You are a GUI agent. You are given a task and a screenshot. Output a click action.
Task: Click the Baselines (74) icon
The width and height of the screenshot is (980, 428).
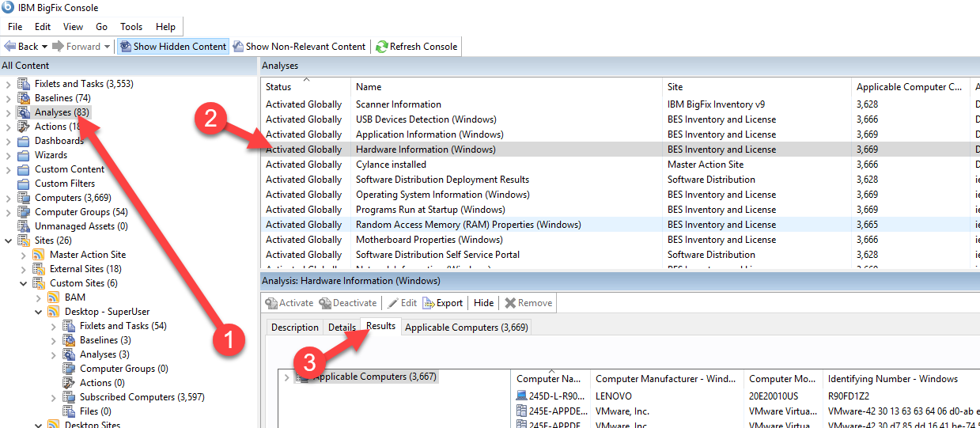pos(24,98)
